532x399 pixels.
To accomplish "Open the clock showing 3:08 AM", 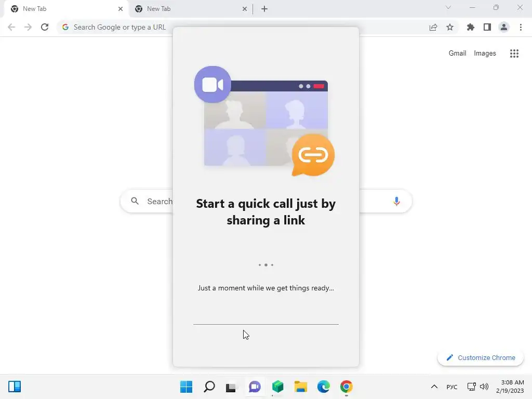I will pyautogui.click(x=510, y=387).
